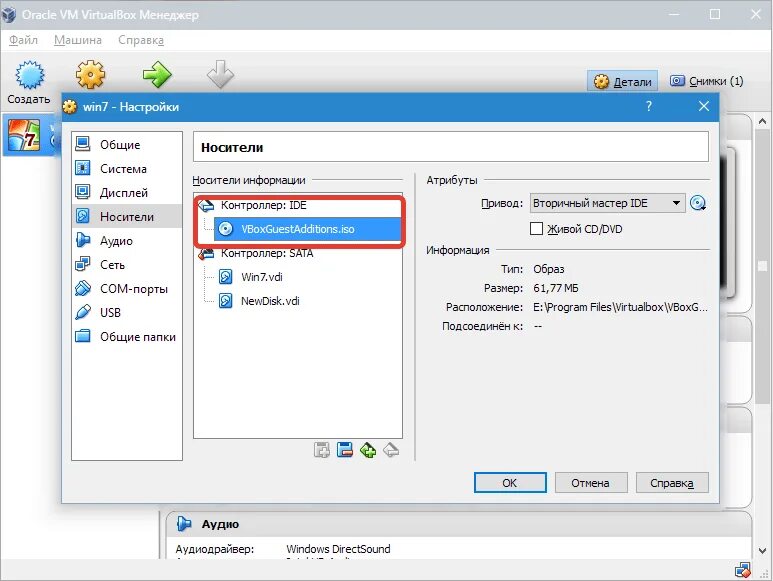Click the Справка button in the dialog
Viewport: 773px width, 581px height.
tap(672, 482)
